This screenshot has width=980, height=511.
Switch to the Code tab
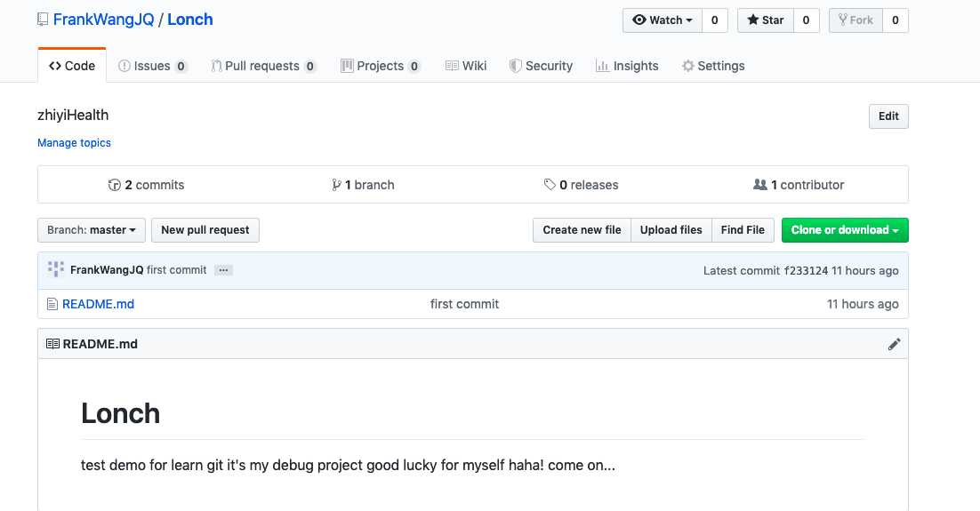pos(72,66)
